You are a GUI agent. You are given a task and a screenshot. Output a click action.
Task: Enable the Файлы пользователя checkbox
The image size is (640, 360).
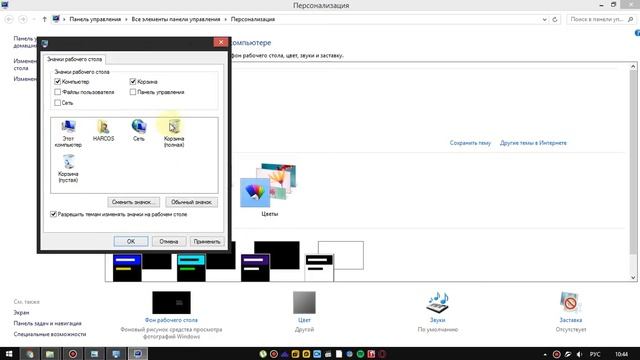[x=58, y=92]
